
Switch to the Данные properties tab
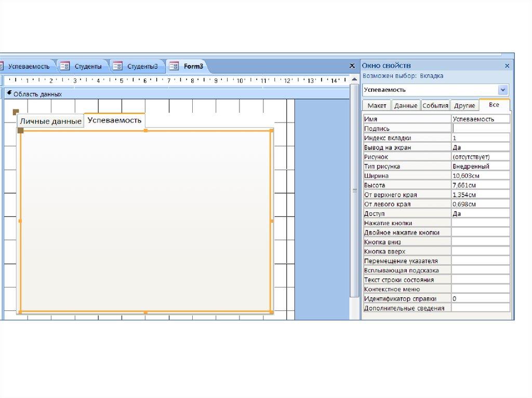pos(405,105)
